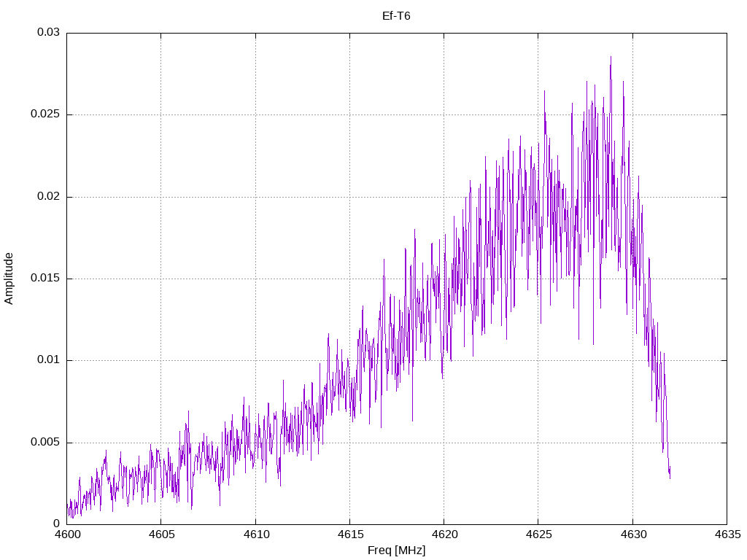Screen dimensions: 747x560
Task: Click the highest spectrum peak near 4629 MHz
Action: (611, 57)
